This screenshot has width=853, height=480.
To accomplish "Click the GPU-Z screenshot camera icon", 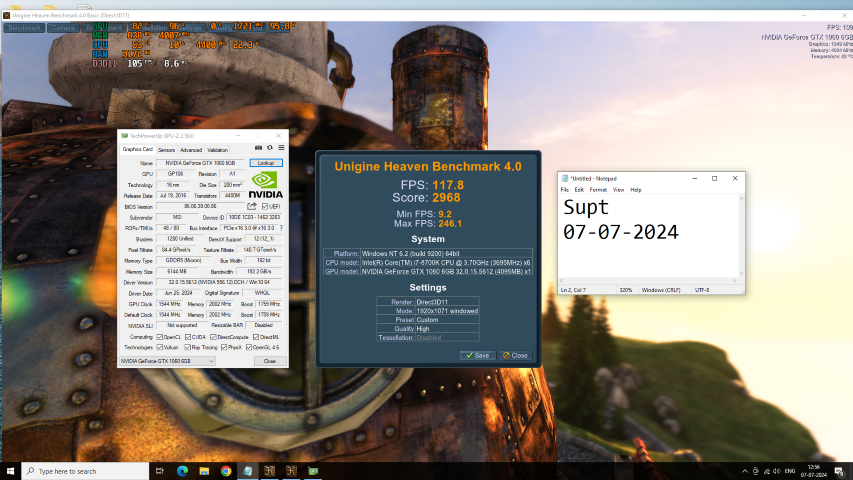I will (258, 148).
